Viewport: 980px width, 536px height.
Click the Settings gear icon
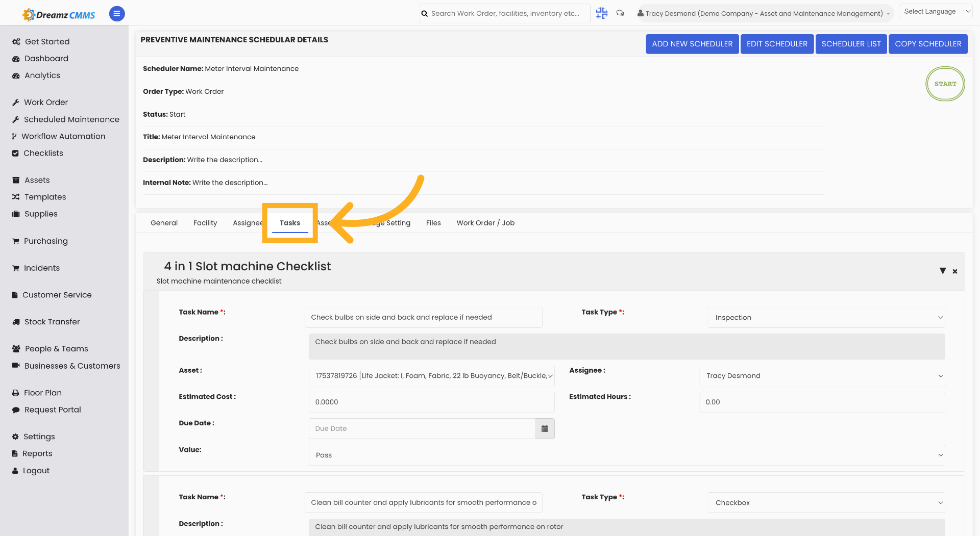coord(15,437)
